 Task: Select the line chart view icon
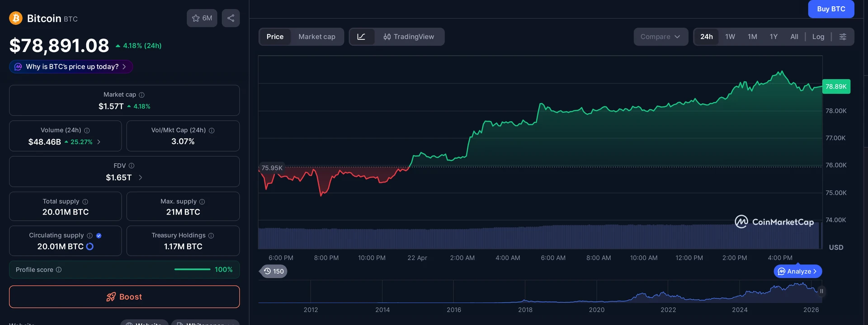click(x=361, y=37)
